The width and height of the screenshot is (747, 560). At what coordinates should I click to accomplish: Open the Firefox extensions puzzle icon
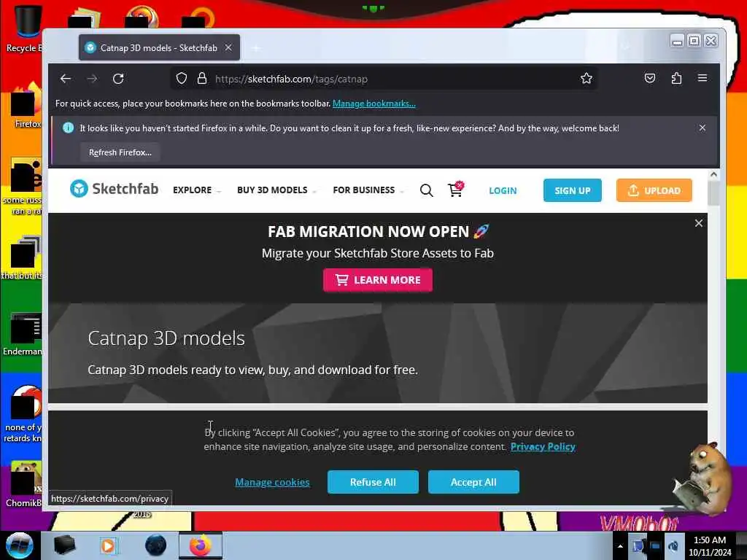[676, 78]
